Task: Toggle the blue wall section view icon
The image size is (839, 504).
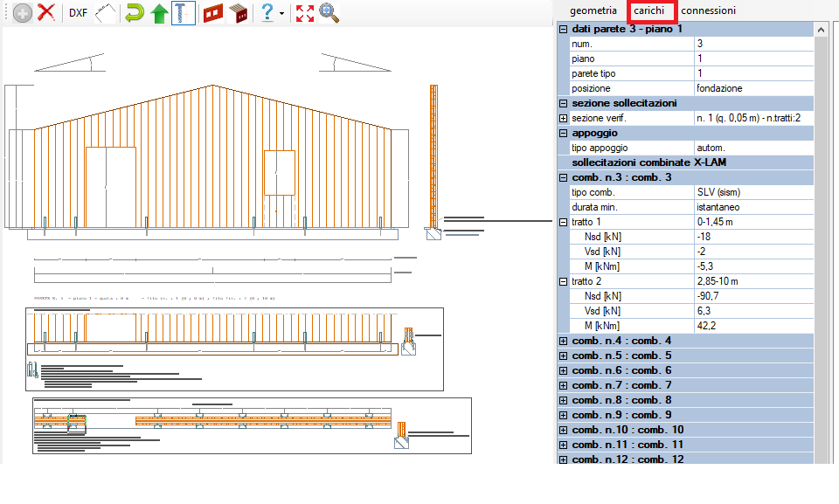Action: click(x=184, y=13)
